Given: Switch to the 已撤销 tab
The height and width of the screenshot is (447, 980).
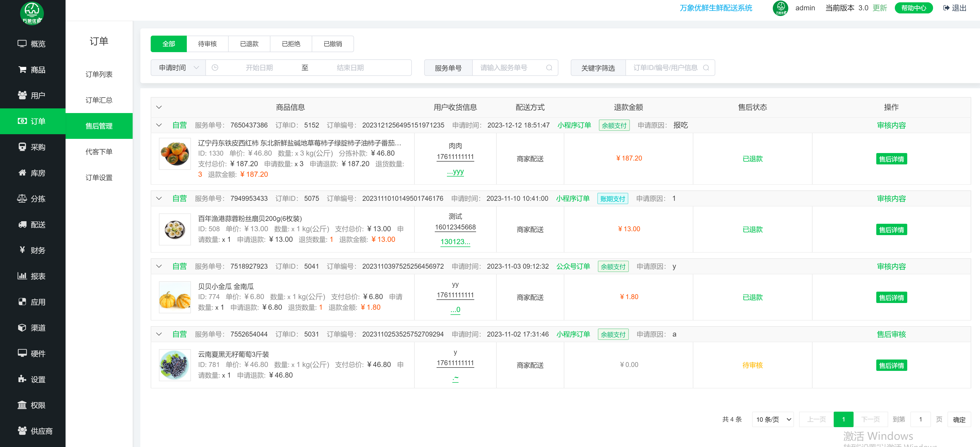Looking at the screenshot, I should 333,44.
